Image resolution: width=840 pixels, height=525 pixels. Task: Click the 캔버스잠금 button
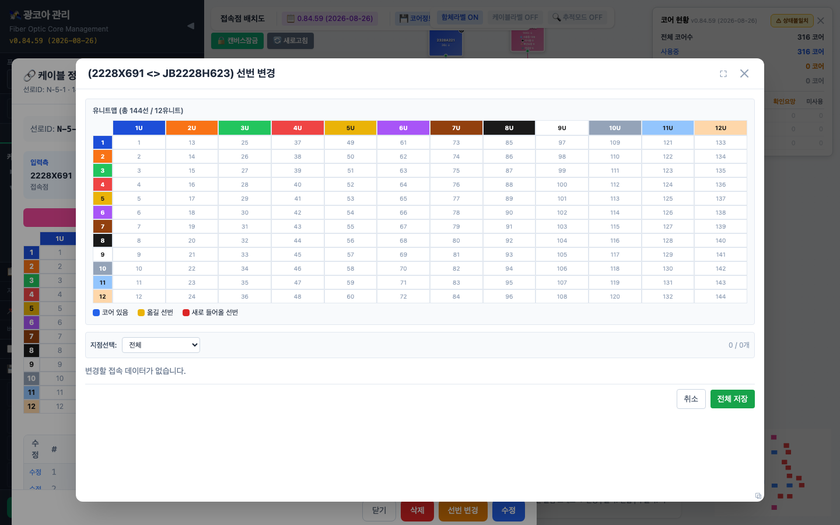click(237, 41)
